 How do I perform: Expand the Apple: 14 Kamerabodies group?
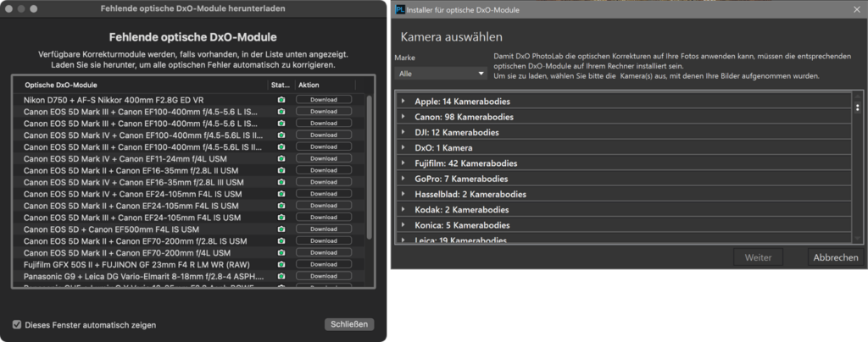(403, 101)
